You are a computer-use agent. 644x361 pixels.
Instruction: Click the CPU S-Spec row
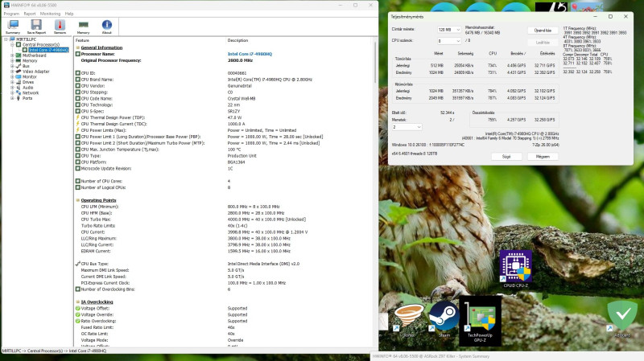point(224,111)
